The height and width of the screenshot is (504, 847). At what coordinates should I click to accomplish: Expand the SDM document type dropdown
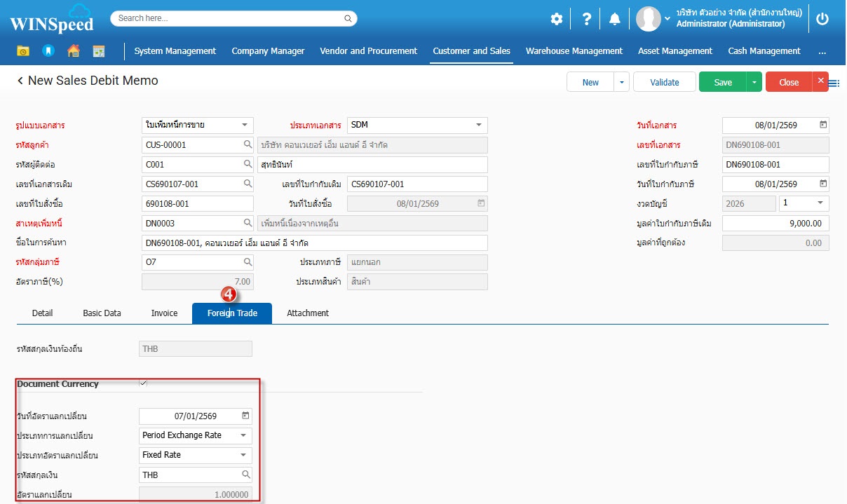click(x=479, y=125)
